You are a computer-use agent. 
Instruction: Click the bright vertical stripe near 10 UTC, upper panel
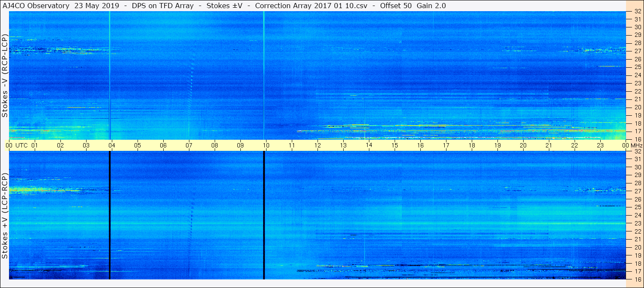click(x=264, y=75)
